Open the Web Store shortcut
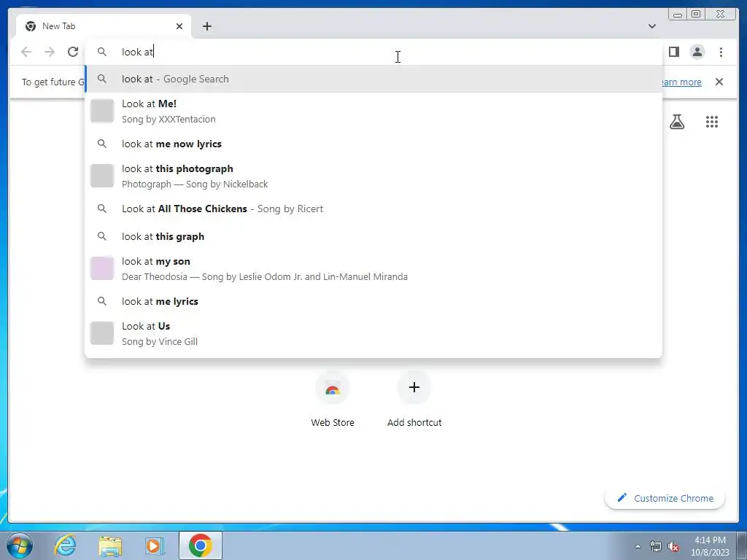Viewport: 747px width, 560px height. click(x=333, y=399)
